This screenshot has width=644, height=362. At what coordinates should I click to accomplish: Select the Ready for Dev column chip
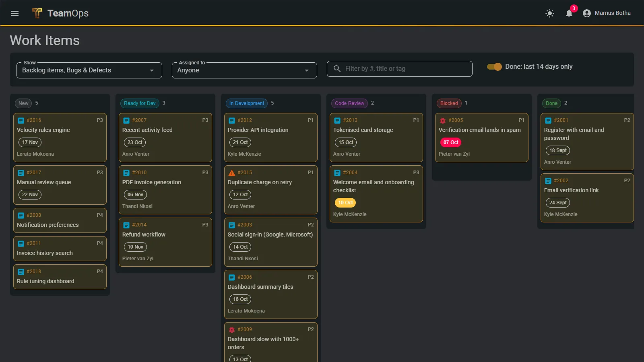coord(140,103)
